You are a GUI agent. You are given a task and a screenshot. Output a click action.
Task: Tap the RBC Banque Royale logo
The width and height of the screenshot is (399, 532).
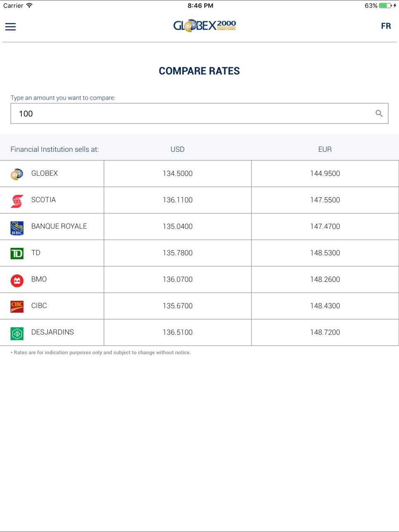pyautogui.click(x=17, y=228)
